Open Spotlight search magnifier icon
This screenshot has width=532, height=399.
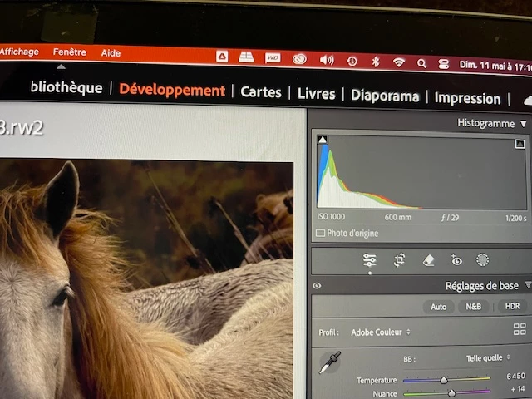(x=421, y=63)
